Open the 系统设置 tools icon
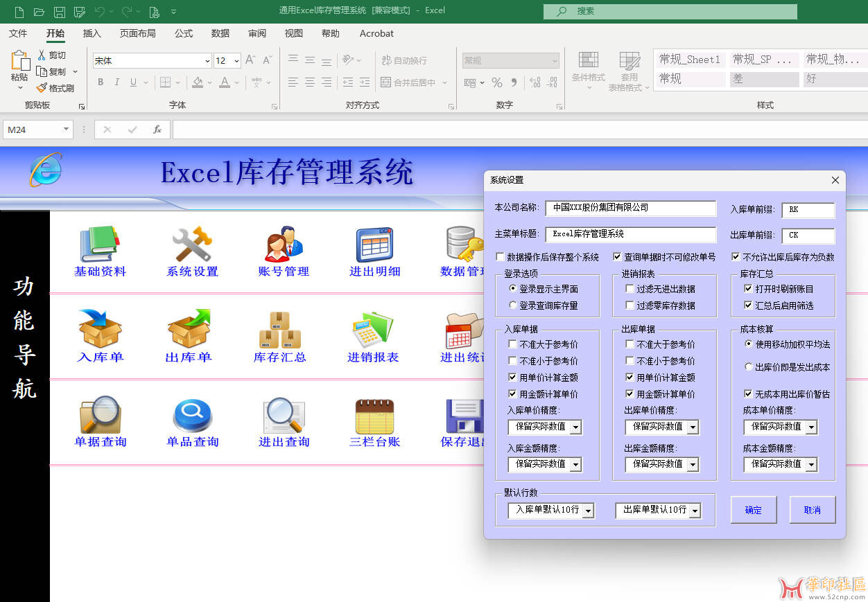 coord(192,245)
